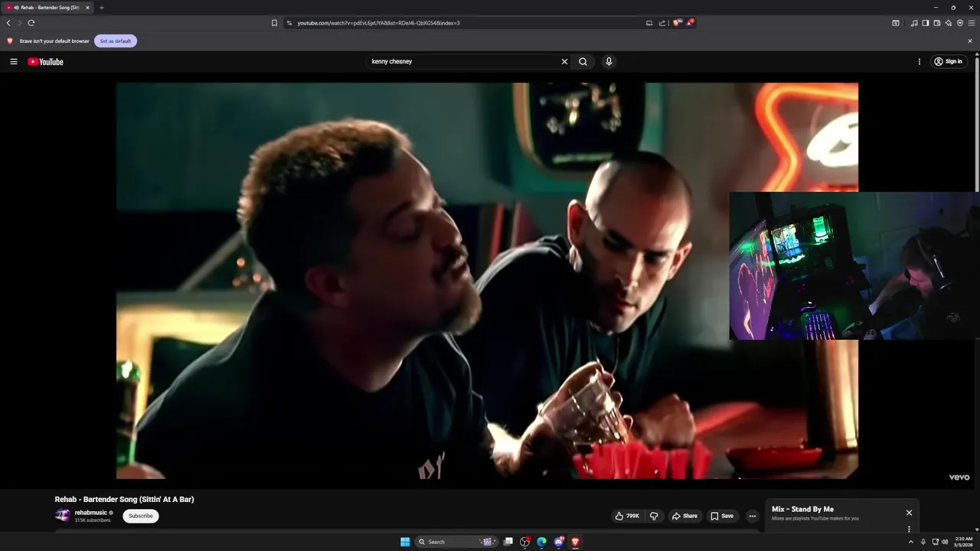
Task: Open more actions beside the Save button
Action: coord(752,516)
